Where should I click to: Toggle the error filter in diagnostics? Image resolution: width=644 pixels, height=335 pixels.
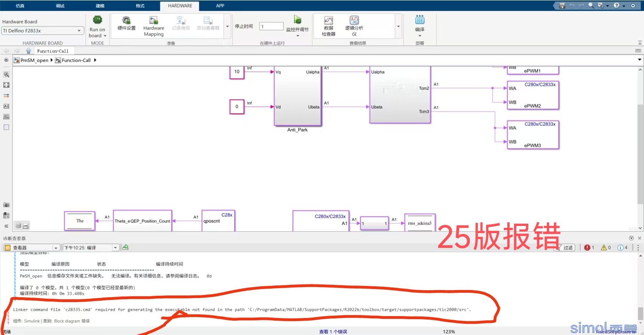click(x=589, y=247)
